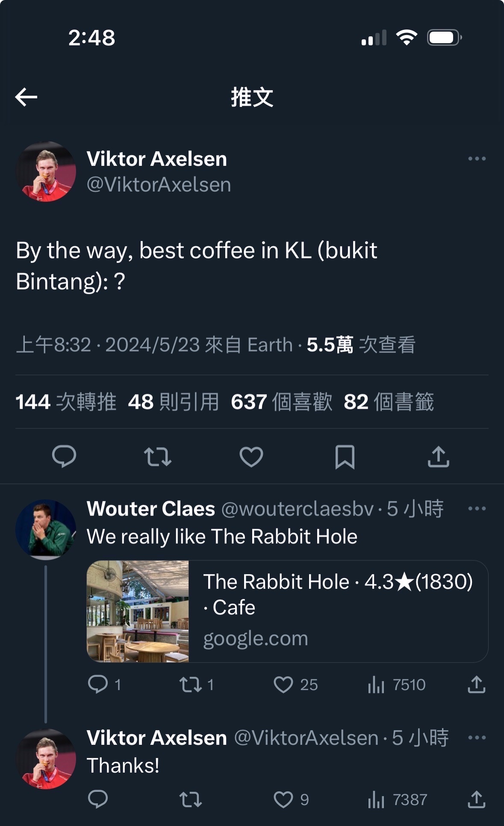Like the Thanks! reply
Viewport: 504px width, 826px height.
pos(291,799)
